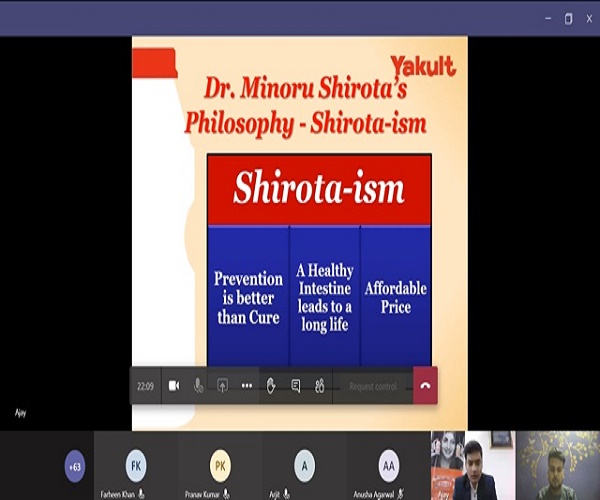The width and height of the screenshot is (600, 500).
Task: Click the Yakult logo on the slide
Action: (x=423, y=66)
